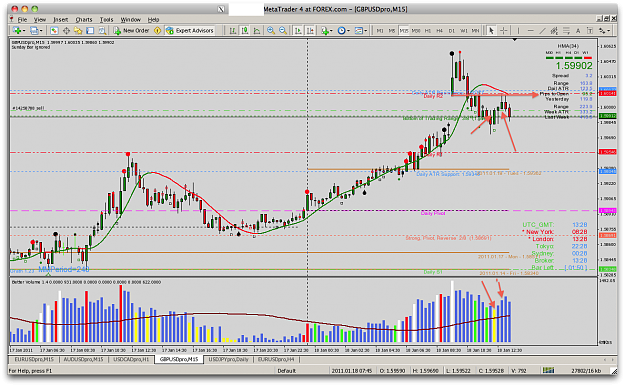Click the yellow MetaEditor diamond icon
The image size is (625, 386).
(x=157, y=31)
